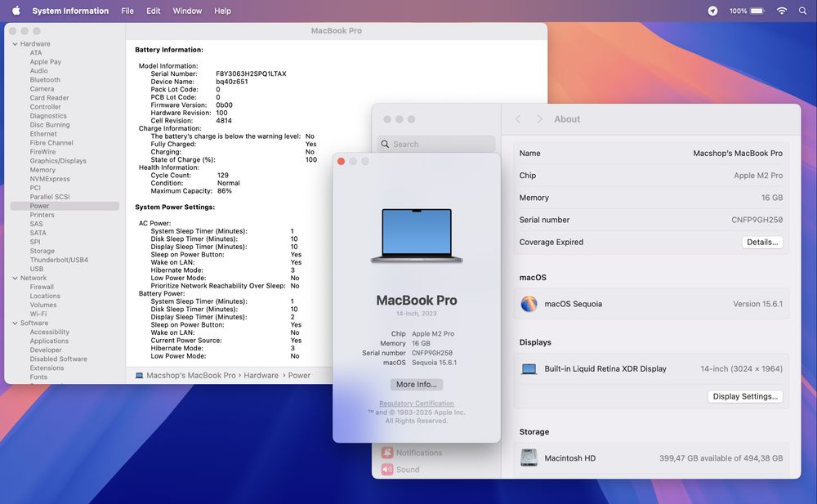Select USB in the sidebar
817x504 pixels.
point(37,269)
